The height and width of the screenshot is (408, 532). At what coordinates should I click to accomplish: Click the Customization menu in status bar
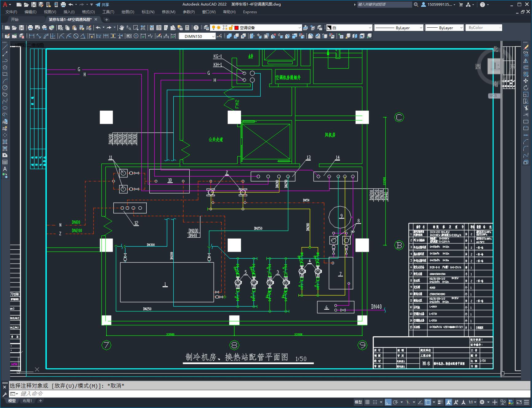(x=526, y=402)
